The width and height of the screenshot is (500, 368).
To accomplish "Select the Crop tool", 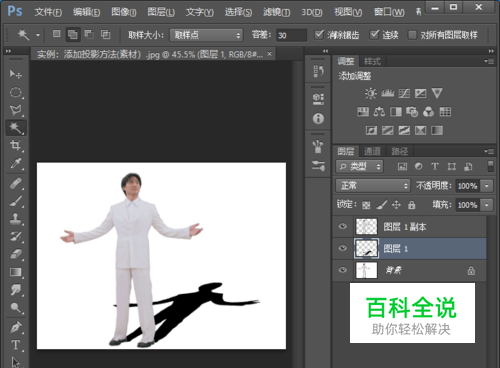I will coord(15,145).
